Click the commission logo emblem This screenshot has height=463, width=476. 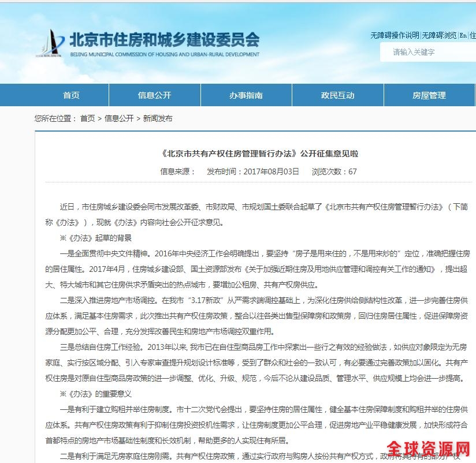coord(50,43)
